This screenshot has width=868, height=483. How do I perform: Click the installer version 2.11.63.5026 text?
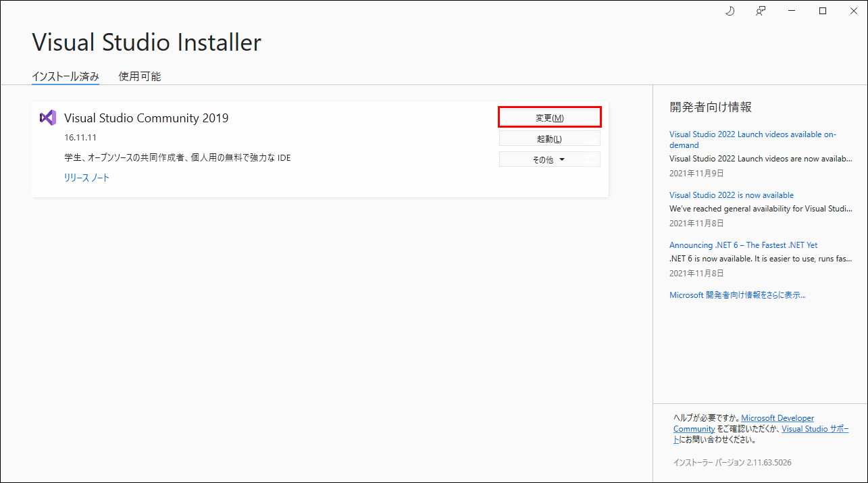(x=732, y=463)
